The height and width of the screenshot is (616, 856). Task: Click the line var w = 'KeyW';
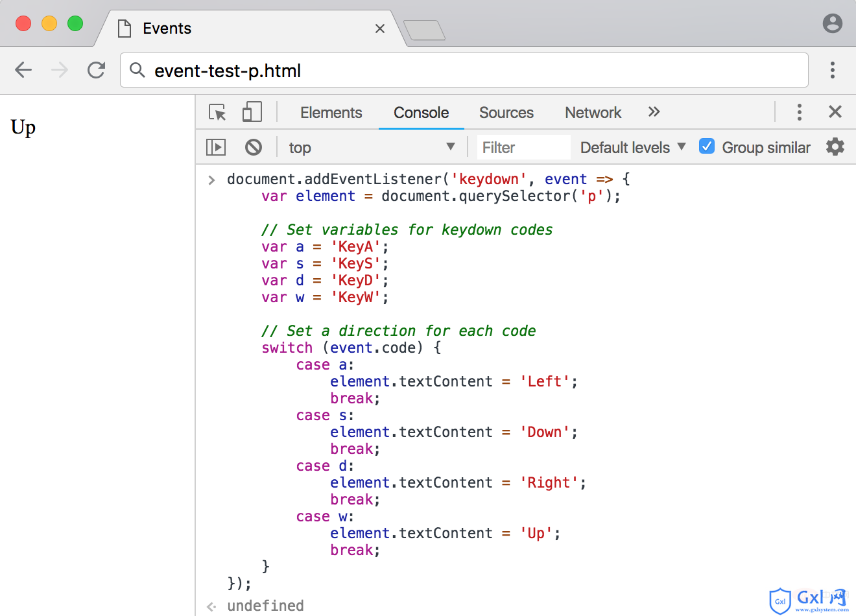click(x=325, y=297)
